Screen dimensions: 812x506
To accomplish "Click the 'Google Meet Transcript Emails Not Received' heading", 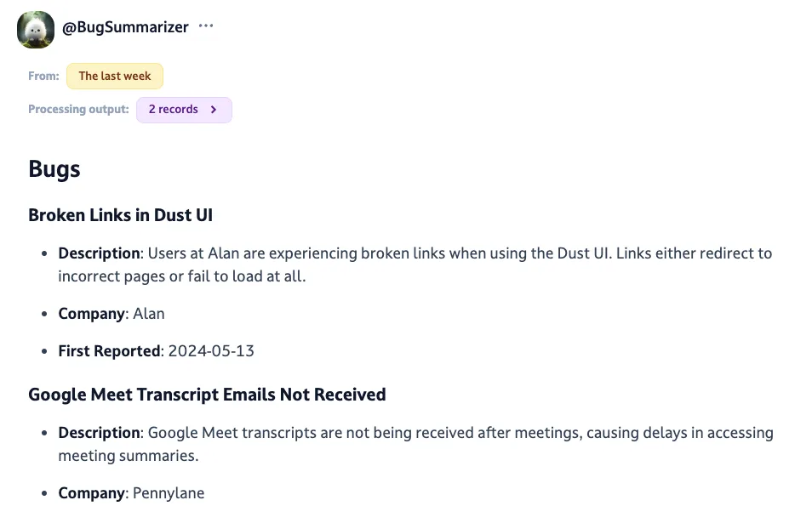I will click(x=207, y=395).
